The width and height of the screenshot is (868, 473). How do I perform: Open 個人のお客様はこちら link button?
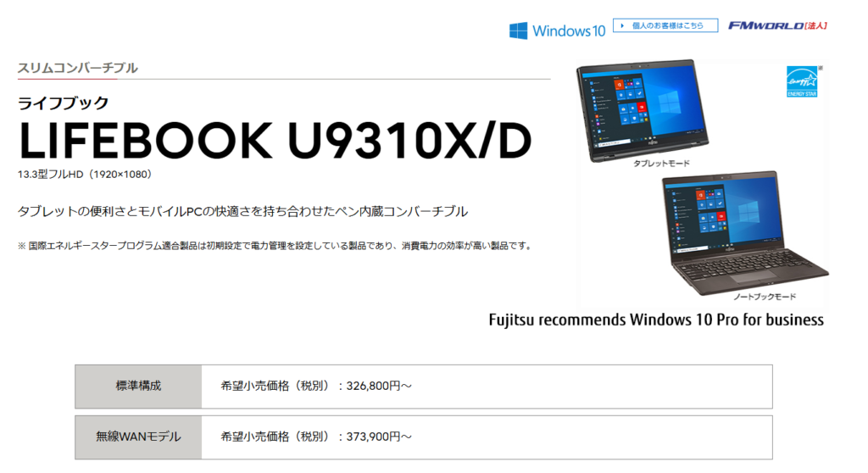665,25
